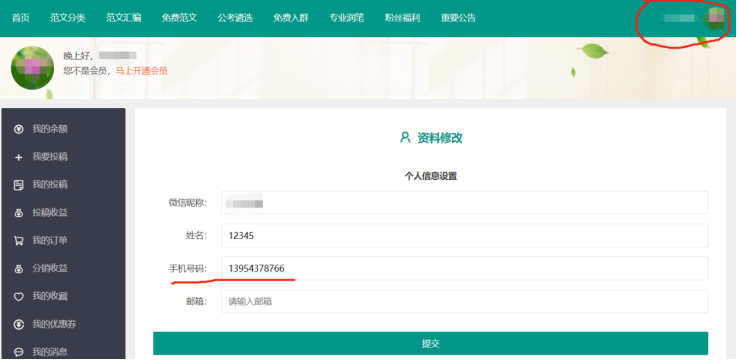Open the 重要公告 navigation item
Screen dimensions: 737x360
pos(458,18)
